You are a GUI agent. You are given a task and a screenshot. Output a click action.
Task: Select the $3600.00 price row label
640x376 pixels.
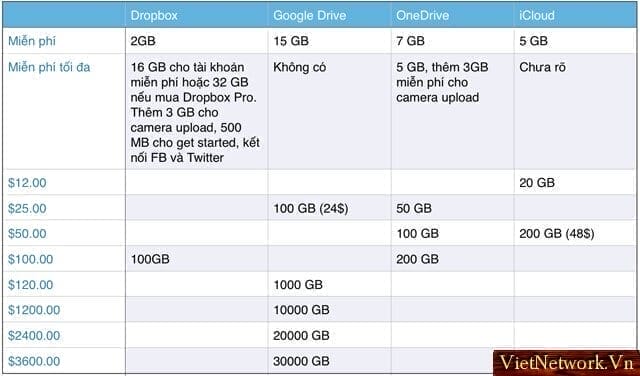(34, 361)
